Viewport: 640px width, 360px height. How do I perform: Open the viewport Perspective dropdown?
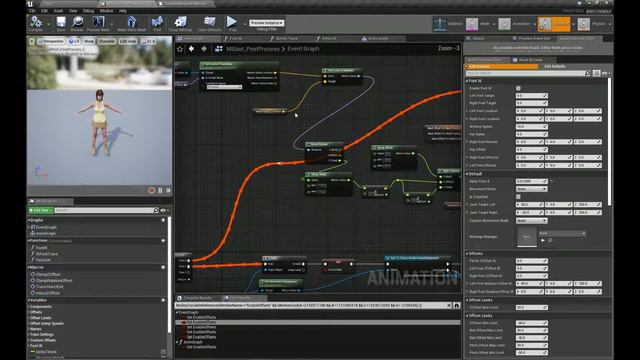(x=51, y=41)
